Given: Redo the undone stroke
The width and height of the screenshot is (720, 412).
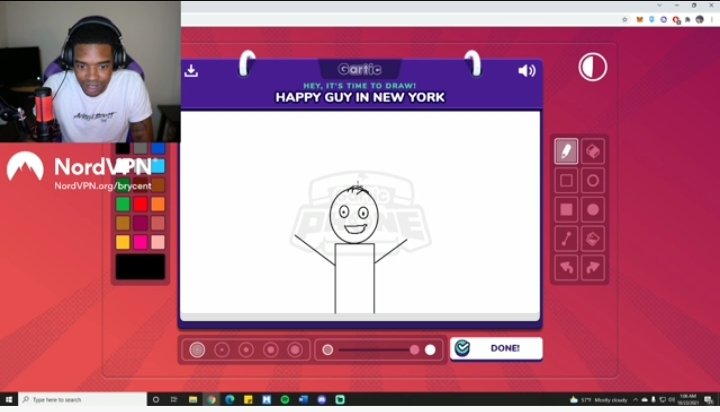Looking at the screenshot, I should click(x=593, y=268).
